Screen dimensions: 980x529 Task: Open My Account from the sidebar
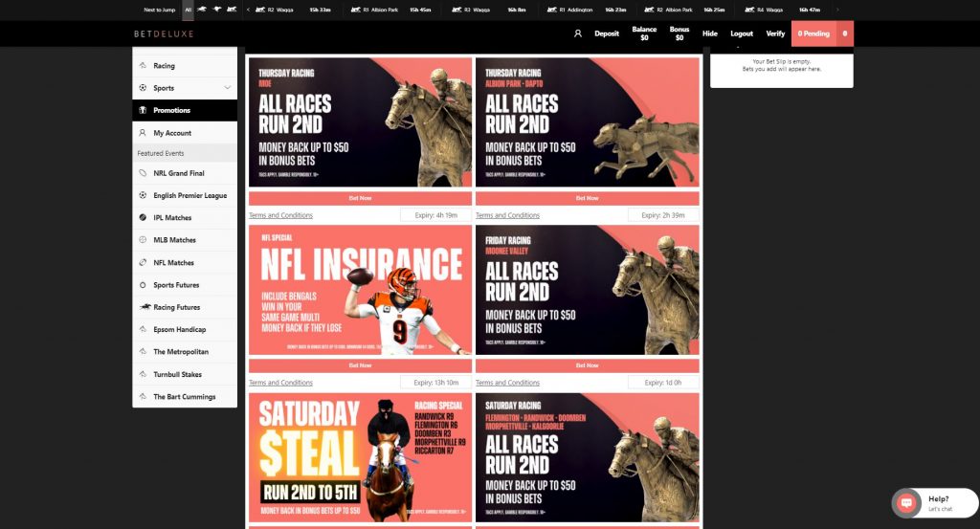pos(185,133)
